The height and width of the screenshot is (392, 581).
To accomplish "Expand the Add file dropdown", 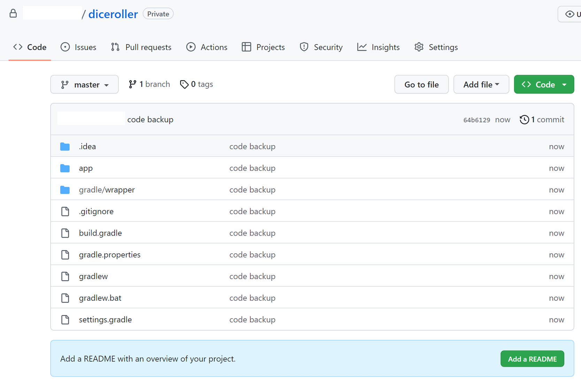I will point(481,84).
